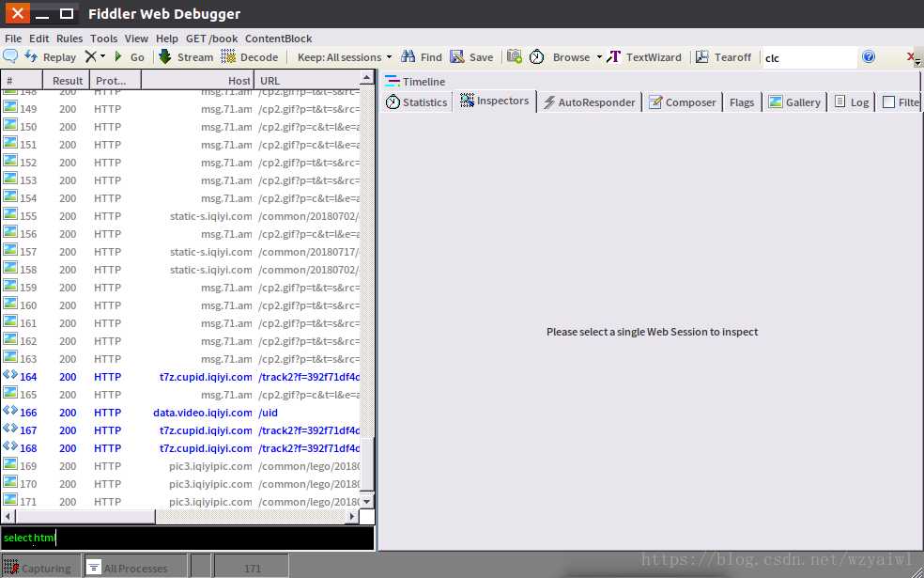
Task: Sort by the URL column header
Action: click(306, 80)
